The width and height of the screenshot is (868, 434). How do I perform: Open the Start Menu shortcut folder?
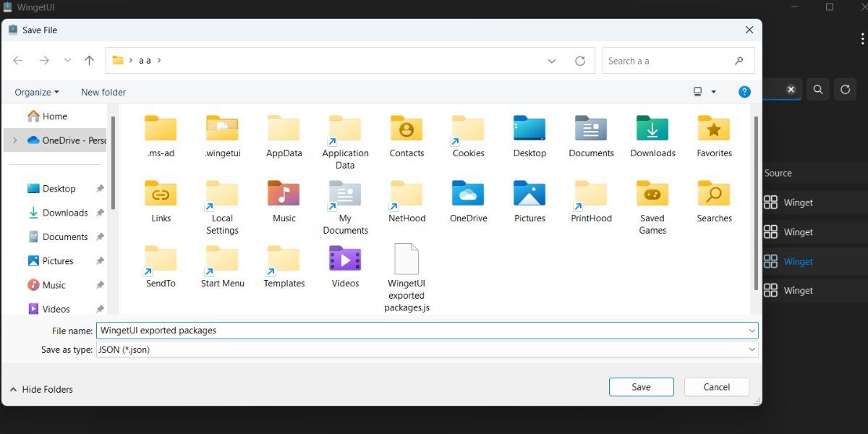pyautogui.click(x=222, y=267)
